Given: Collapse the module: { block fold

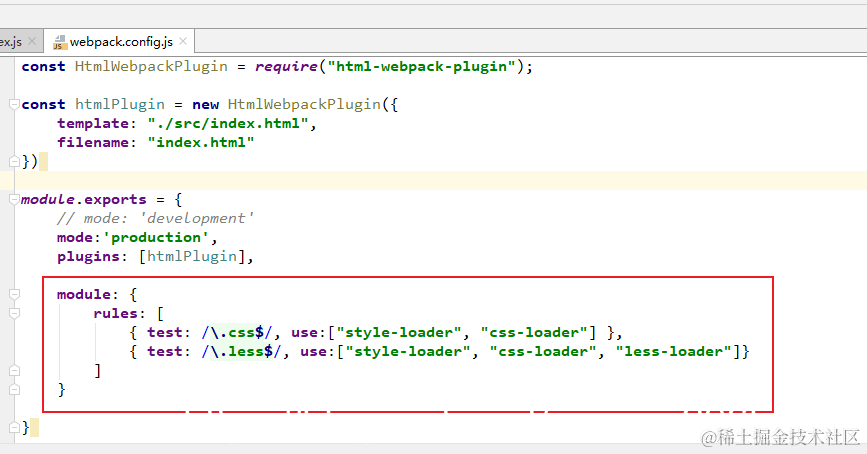Looking at the screenshot, I should click(14, 294).
